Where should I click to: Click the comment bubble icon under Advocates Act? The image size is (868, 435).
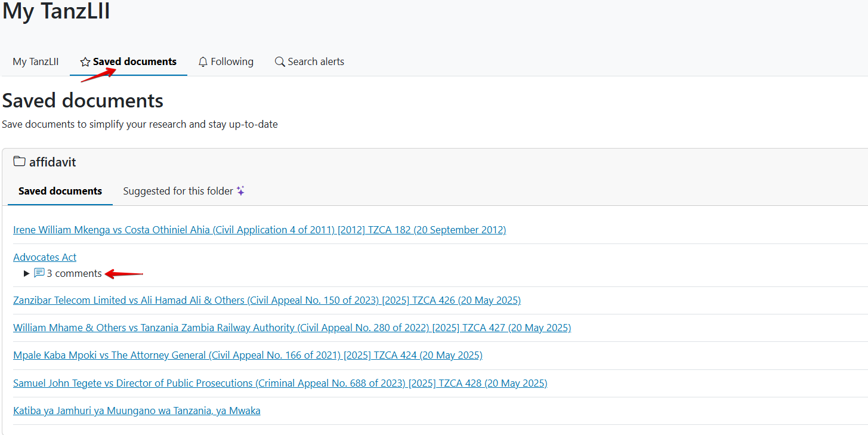pyautogui.click(x=39, y=273)
